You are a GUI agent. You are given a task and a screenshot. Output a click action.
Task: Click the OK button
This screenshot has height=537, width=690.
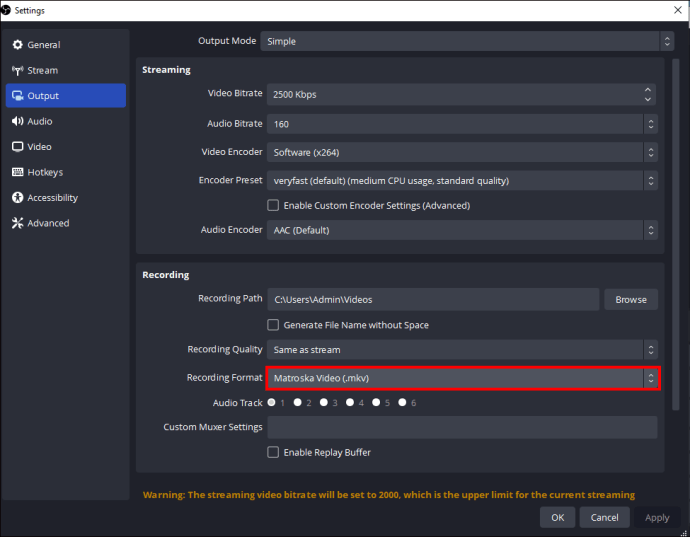click(557, 517)
